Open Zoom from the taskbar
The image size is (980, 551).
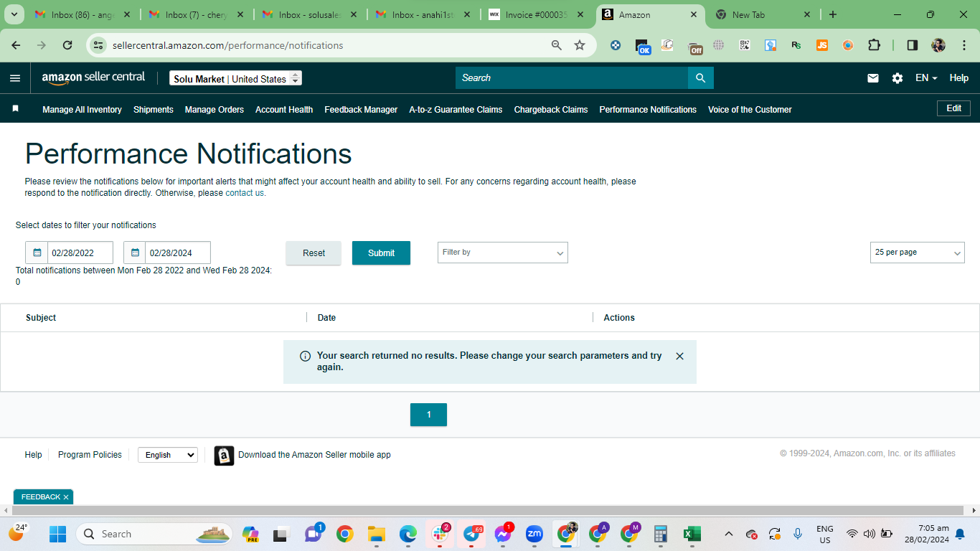[534, 534]
